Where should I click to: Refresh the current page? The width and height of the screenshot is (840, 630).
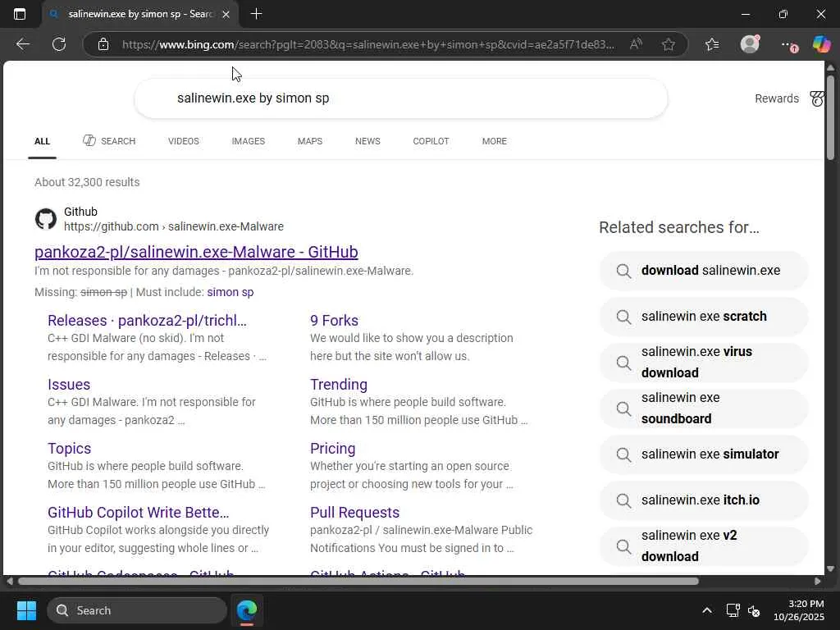(59, 44)
